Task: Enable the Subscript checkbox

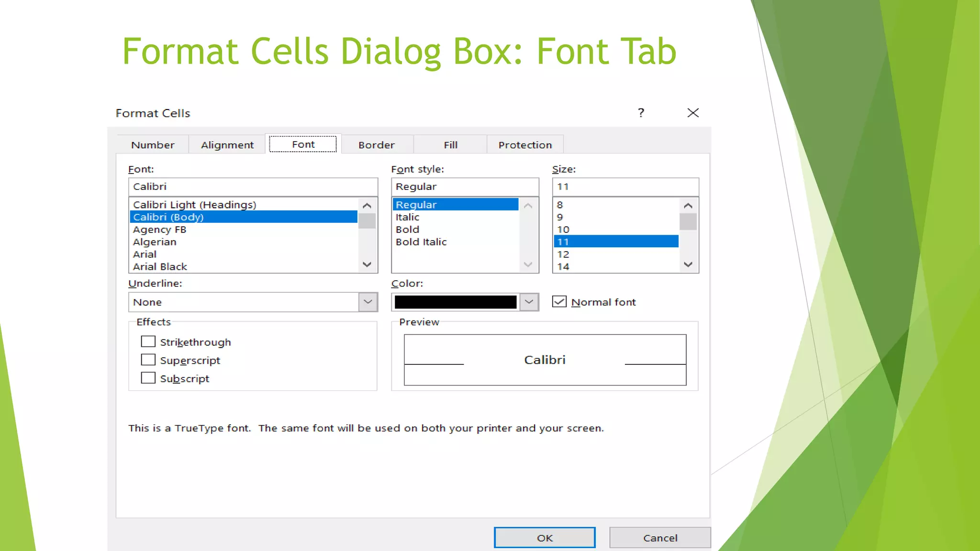Action: point(148,378)
